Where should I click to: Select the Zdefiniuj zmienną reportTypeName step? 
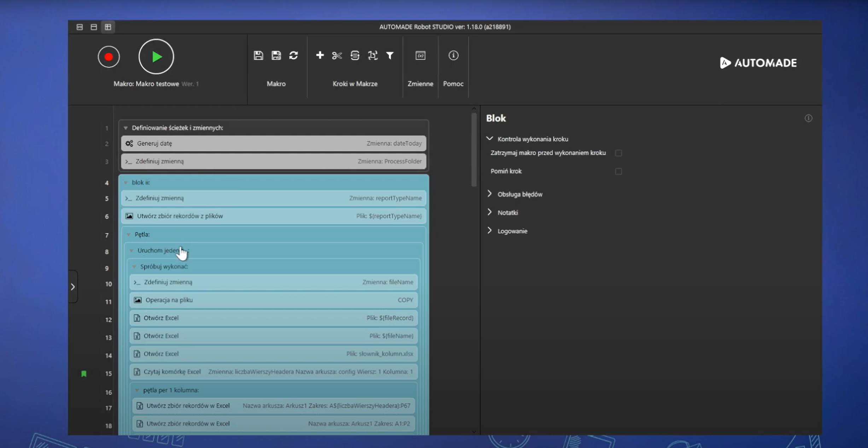click(274, 198)
